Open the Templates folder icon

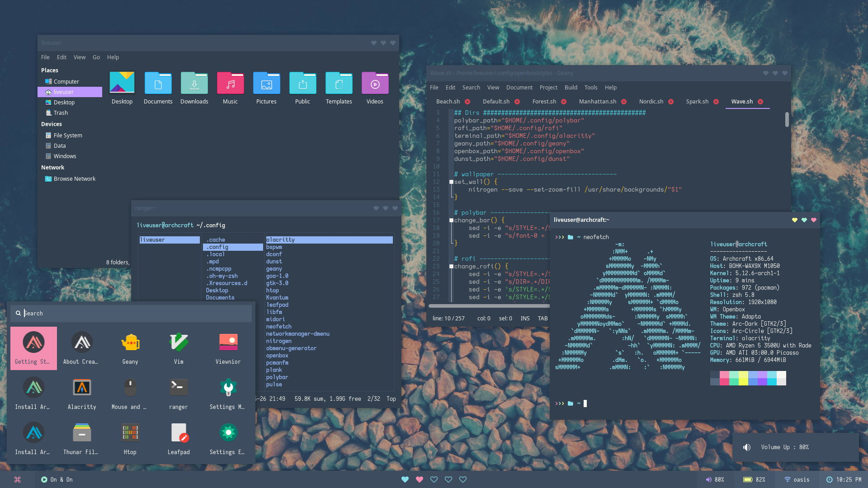339,83
